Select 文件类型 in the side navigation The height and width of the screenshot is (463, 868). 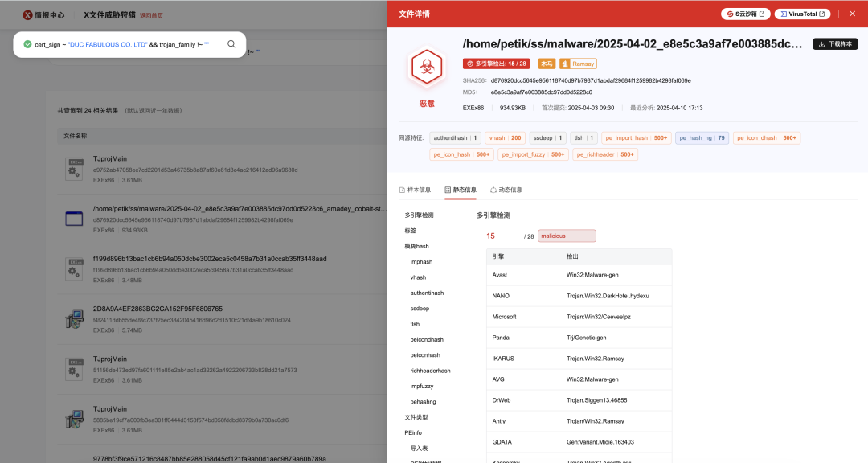click(416, 417)
